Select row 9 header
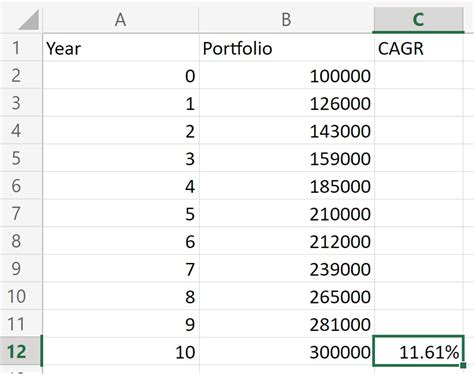Screen dimensions: 474x374 (21, 269)
